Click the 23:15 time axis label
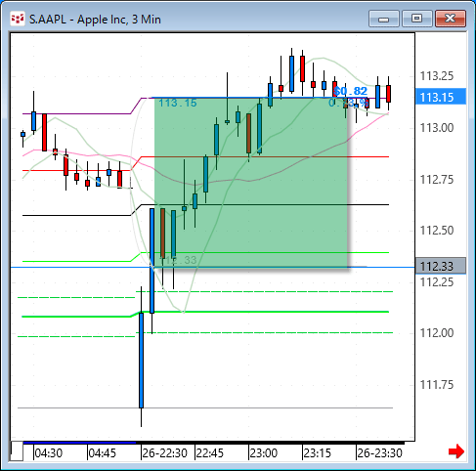This screenshot has width=476, height=471. 317,453
